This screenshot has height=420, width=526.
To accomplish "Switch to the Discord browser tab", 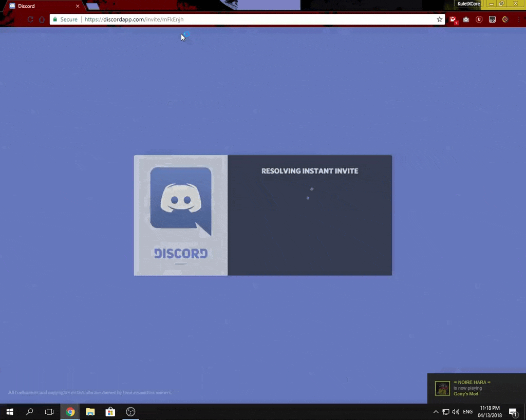I will 41,6.
